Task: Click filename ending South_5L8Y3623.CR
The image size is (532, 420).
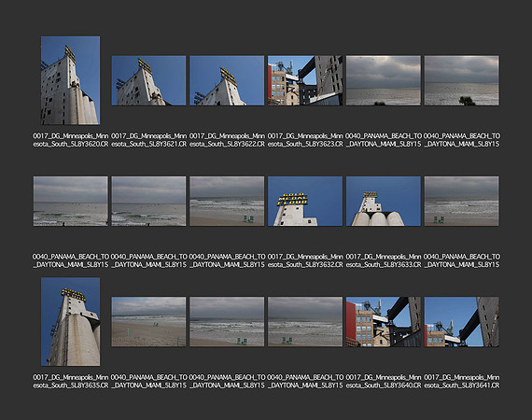Action: (x=305, y=140)
